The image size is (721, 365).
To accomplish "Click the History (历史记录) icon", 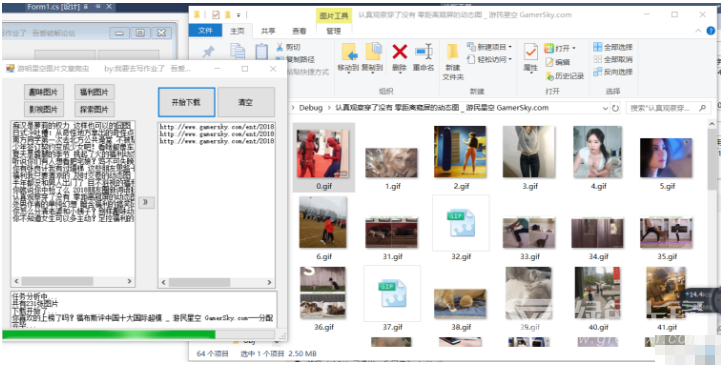I will tap(549, 76).
